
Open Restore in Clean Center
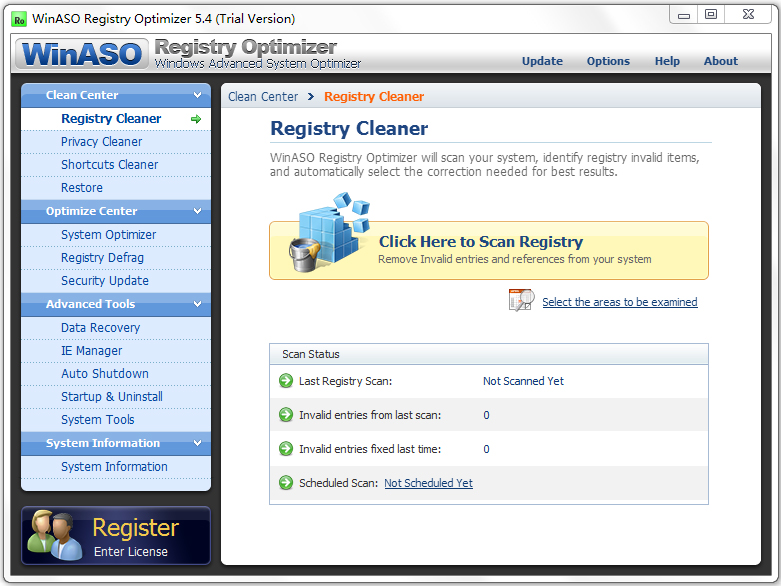pos(116,188)
